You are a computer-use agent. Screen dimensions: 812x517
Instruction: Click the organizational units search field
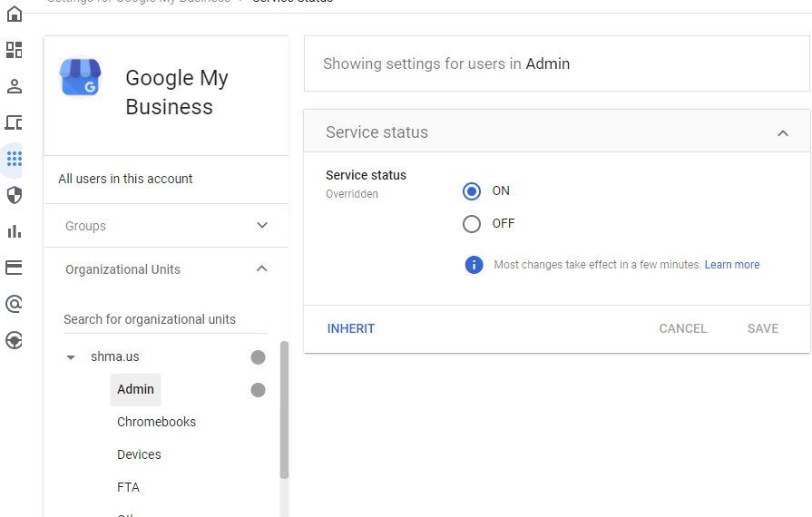click(x=163, y=319)
